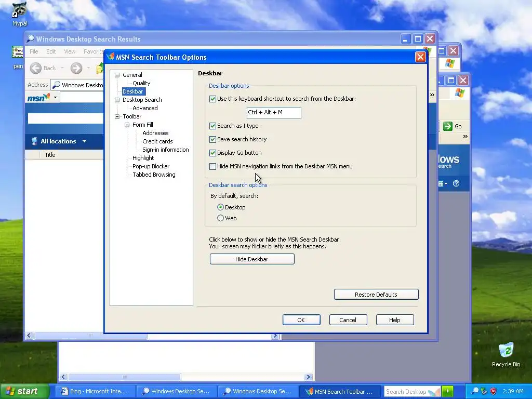The height and width of the screenshot is (399, 532).
Task: Open the Mypal desktop shortcut icon
Action: tap(20, 9)
